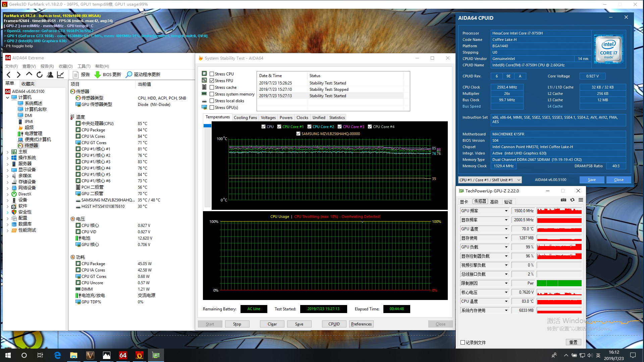This screenshot has width=644, height=362.
Task: Uncheck the Stress FPU checkbox
Action: click(212, 81)
